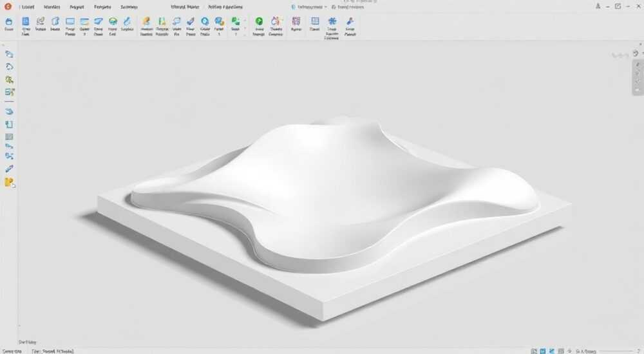Screen dimensions: 644x354
Task: Select the green-yellow magnifier icon in left sidebar
Action: click(x=9, y=80)
